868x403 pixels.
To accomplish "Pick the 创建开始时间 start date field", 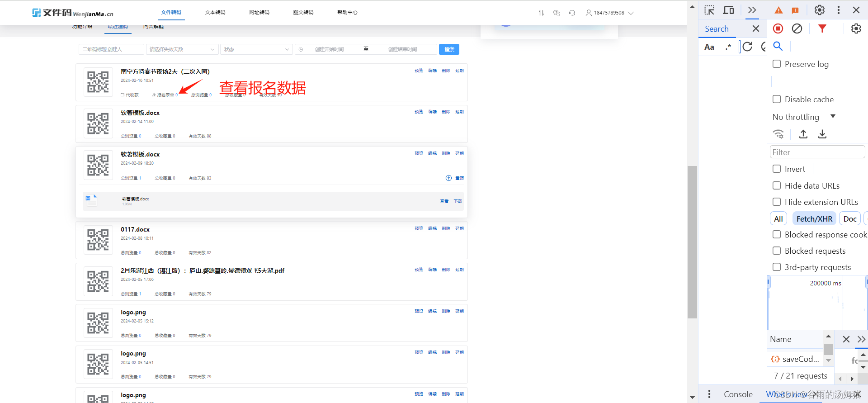I will pos(330,49).
